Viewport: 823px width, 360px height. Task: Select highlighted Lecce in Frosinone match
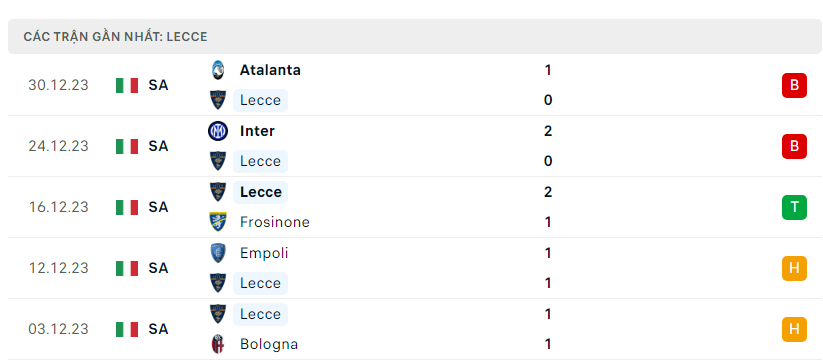(260, 192)
